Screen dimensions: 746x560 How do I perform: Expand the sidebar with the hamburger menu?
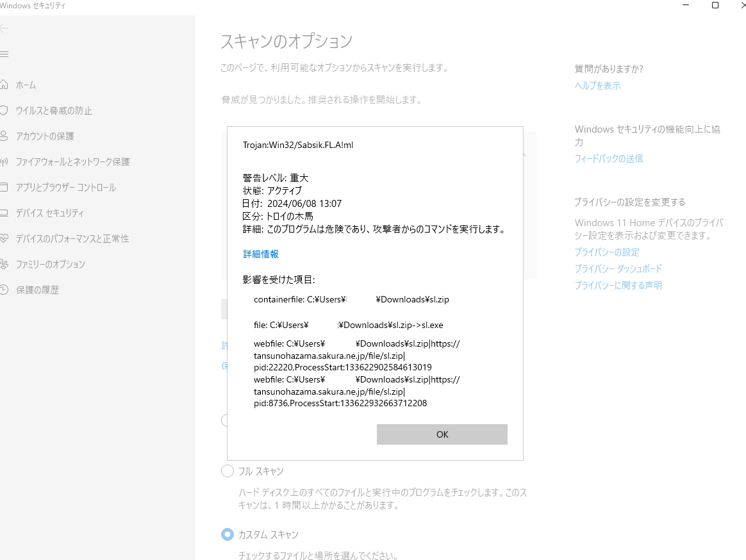tap(5, 54)
